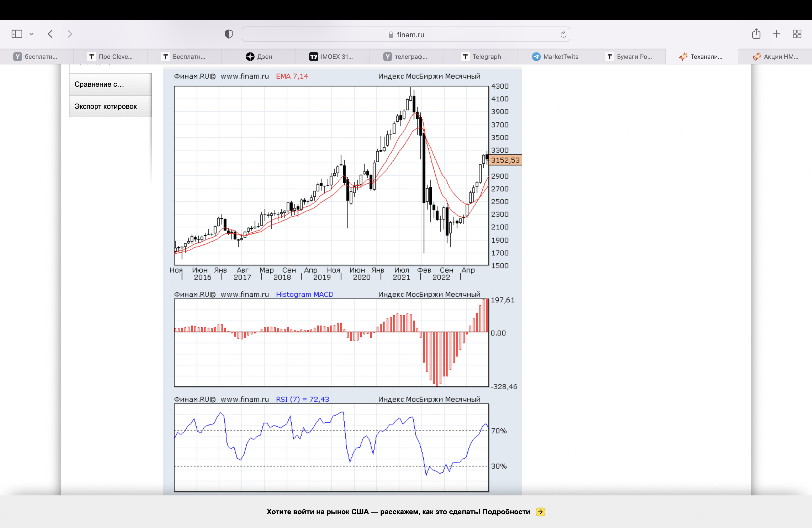812x528 pixels.
Task: Switch to the Telegraph tab
Action: click(x=481, y=57)
